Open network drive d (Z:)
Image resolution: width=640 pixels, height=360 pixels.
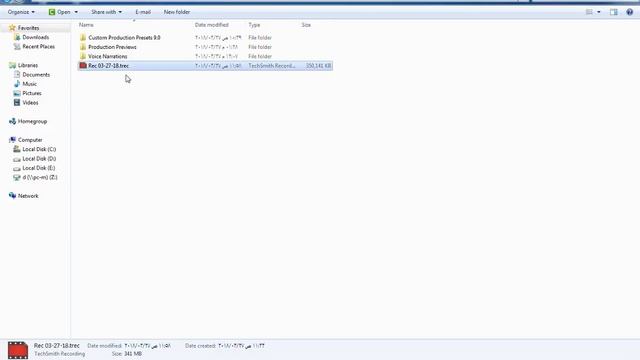tap(40, 178)
